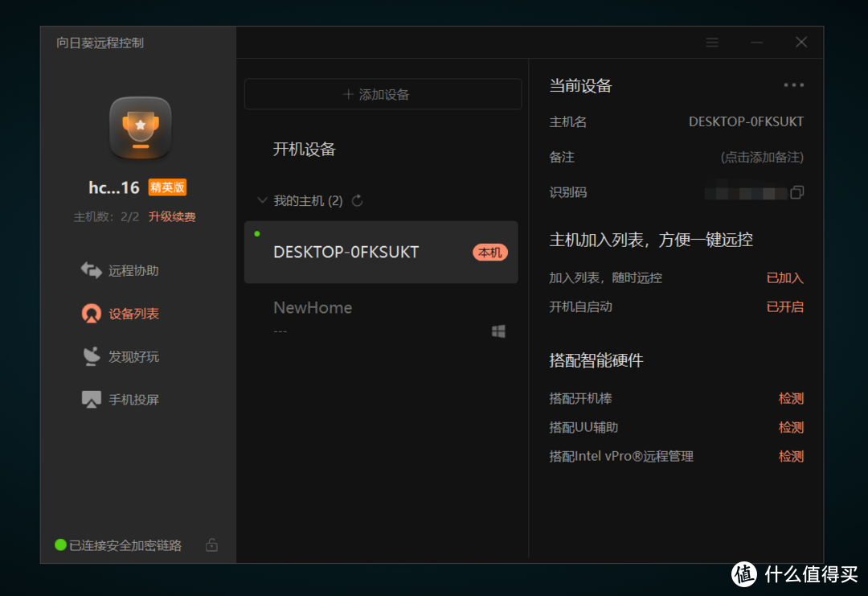Screen dimensions: 868x596
Task: Click the blurred 识别码 value
Action: tap(745, 192)
